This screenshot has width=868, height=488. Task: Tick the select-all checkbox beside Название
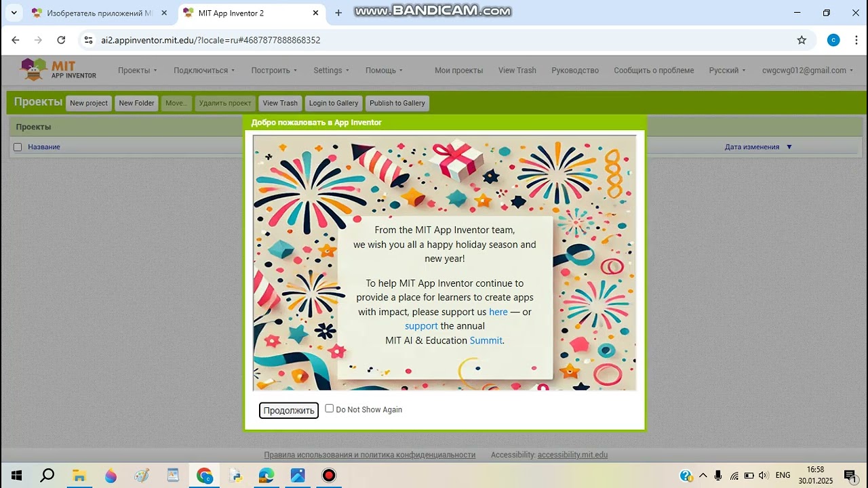pyautogui.click(x=18, y=147)
